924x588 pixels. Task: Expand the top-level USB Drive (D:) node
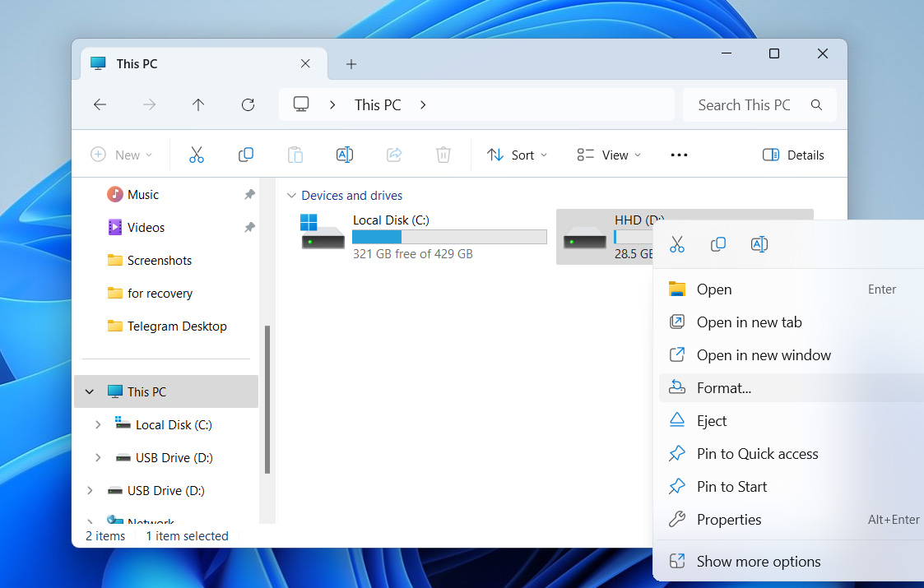(90, 490)
